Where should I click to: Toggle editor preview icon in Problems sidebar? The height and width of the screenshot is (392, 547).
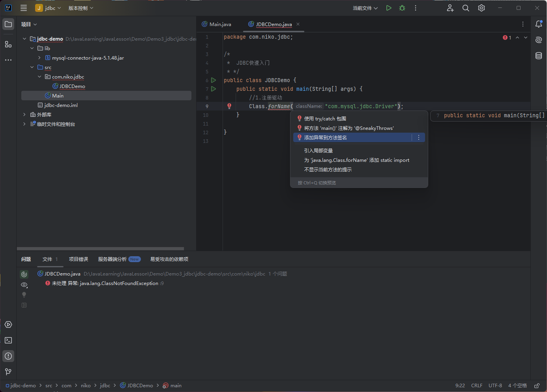click(24, 305)
